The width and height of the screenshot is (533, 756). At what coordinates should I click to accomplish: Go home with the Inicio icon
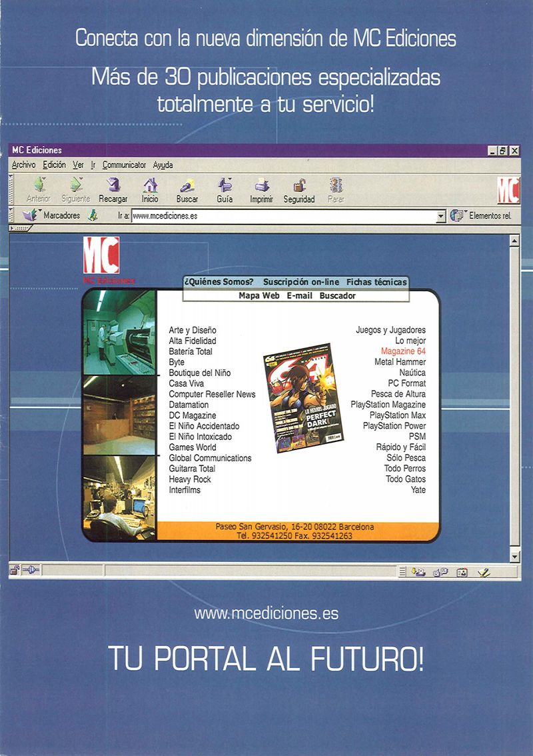[x=151, y=185]
